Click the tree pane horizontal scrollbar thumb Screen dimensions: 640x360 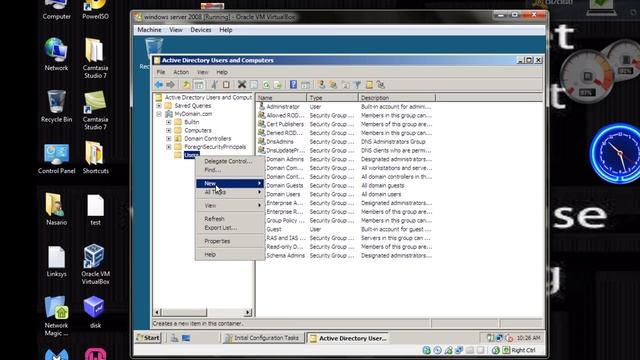[184, 312]
